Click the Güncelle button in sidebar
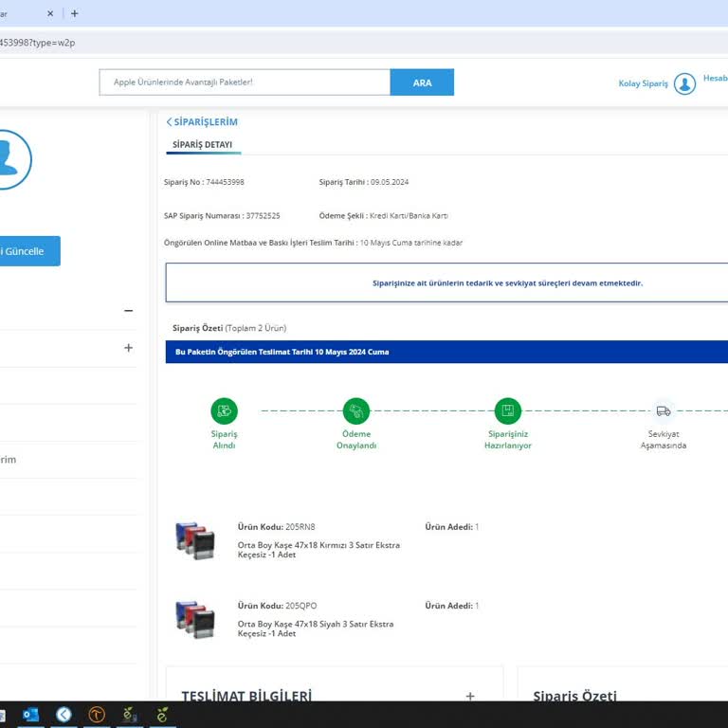 click(28, 251)
